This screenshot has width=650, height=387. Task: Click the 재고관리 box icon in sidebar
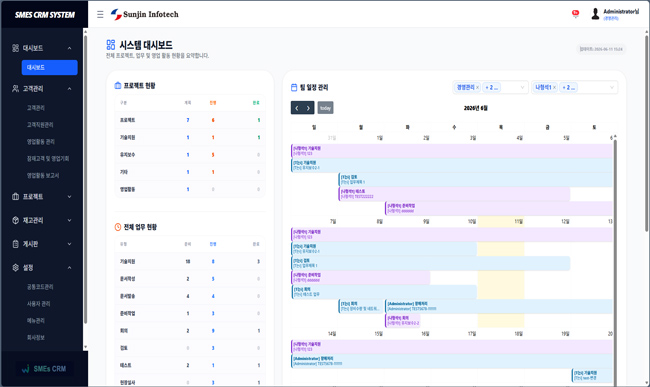[x=15, y=220]
